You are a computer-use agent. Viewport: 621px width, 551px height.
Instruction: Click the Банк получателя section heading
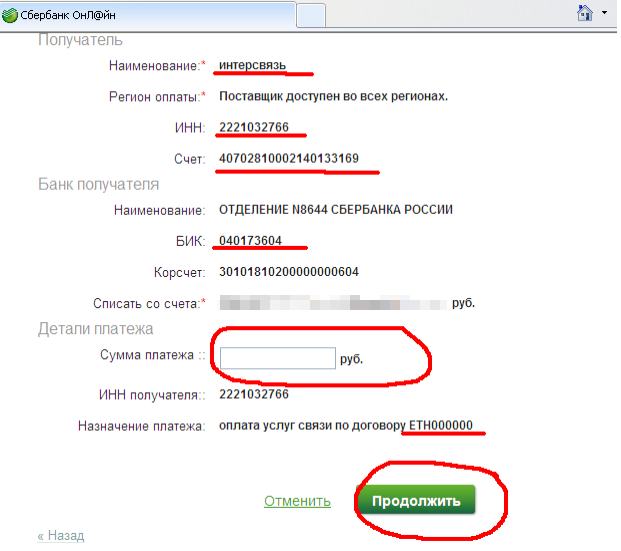coord(98,185)
